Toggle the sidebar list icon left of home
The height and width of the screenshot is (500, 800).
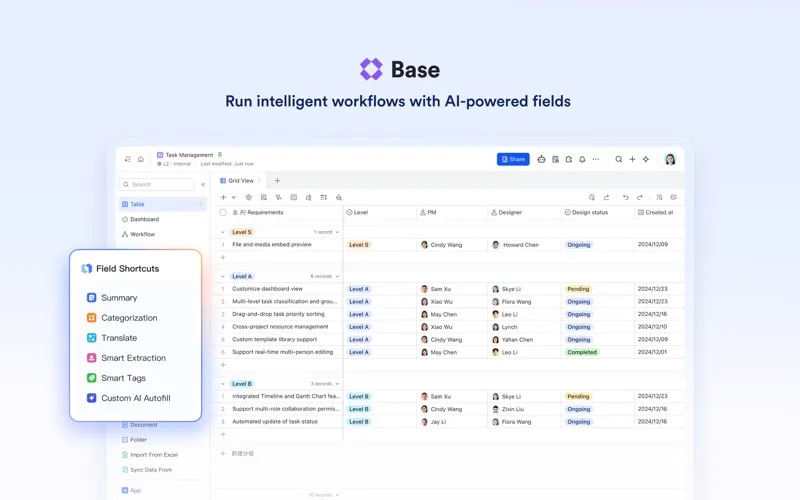click(128, 159)
